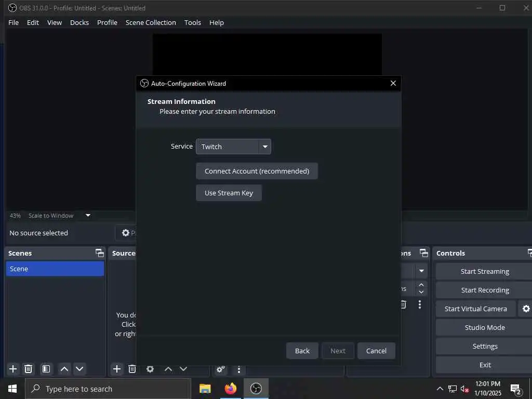Move scene down in Scenes dock
The image size is (532, 399).
coord(79,369)
